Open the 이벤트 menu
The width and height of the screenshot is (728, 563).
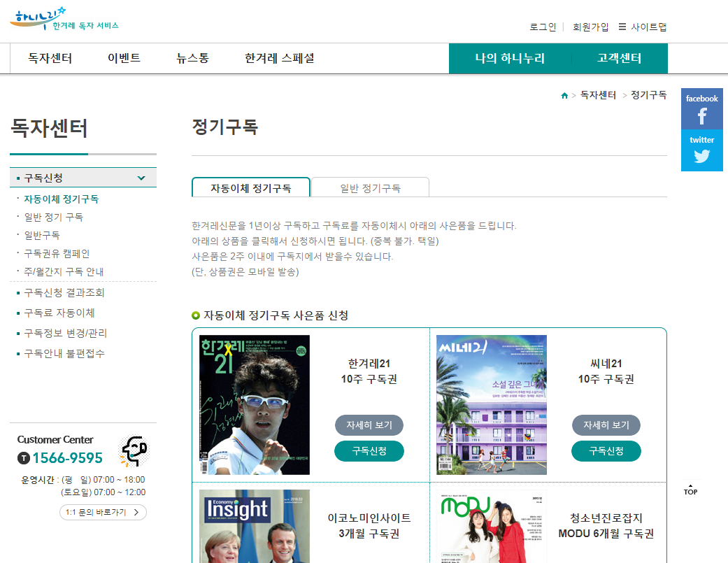coord(124,58)
